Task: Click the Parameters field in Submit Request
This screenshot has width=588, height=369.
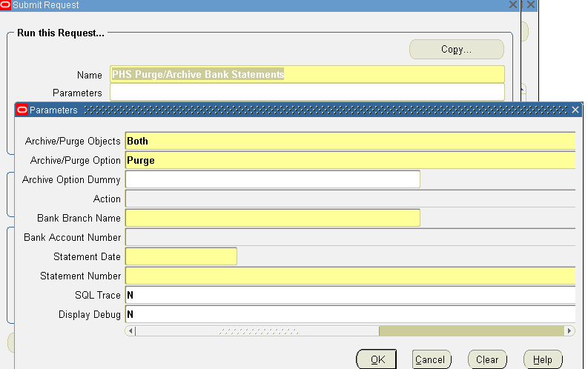Action: click(307, 92)
